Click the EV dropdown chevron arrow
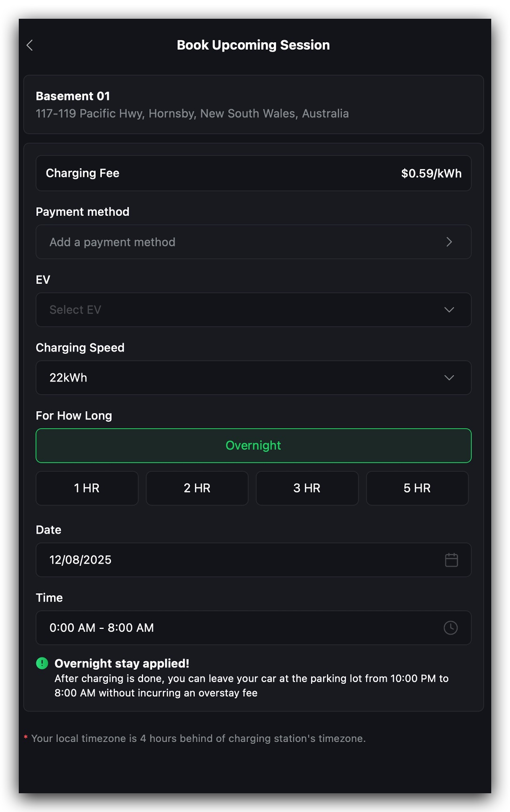The image size is (510, 812). click(x=449, y=310)
